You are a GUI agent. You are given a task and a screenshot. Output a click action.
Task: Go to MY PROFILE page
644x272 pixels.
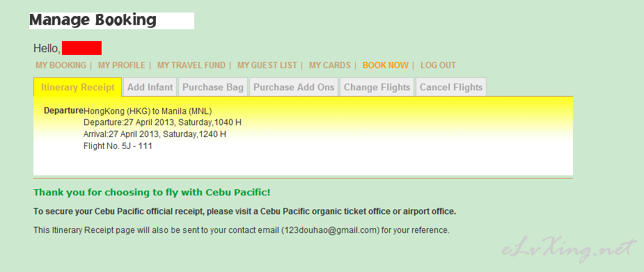(x=122, y=65)
